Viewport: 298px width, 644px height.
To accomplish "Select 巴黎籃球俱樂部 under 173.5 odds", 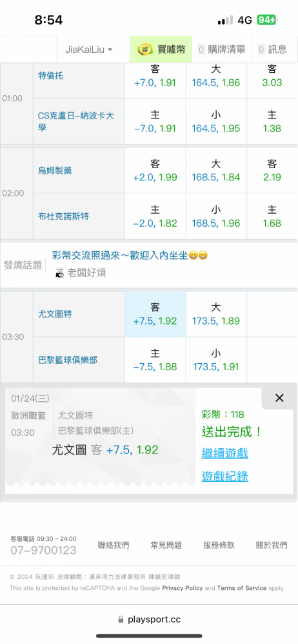I will (x=216, y=360).
